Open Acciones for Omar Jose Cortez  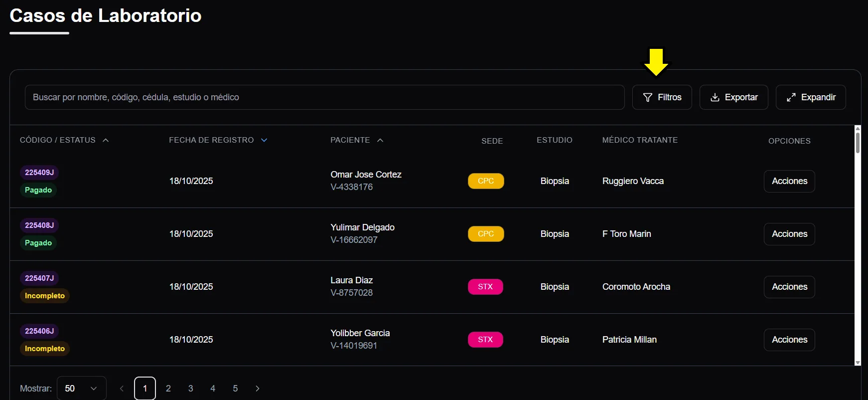pyautogui.click(x=789, y=181)
